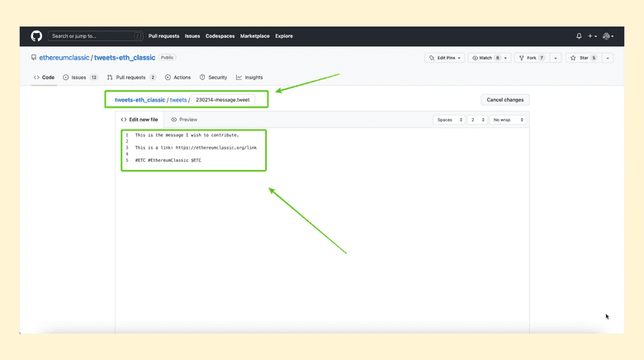The height and width of the screenshot is (360, 644).
Task: Switch to the Issues tab
Action: pos(80,78)
